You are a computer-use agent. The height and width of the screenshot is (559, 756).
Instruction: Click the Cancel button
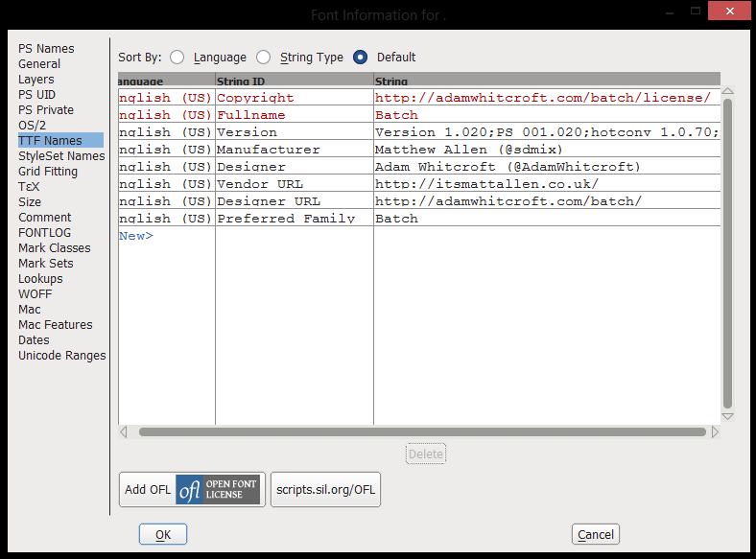[x=596, y=534]
